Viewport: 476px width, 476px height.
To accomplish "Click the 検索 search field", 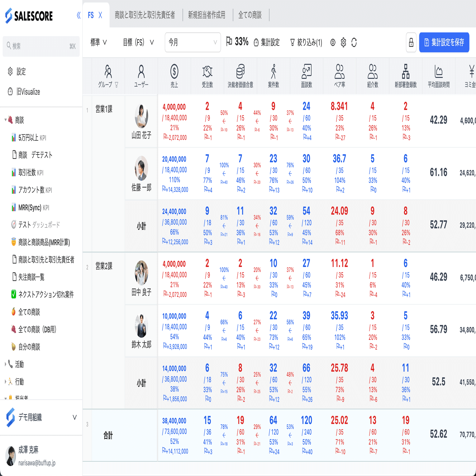I will tap(41, 46).
